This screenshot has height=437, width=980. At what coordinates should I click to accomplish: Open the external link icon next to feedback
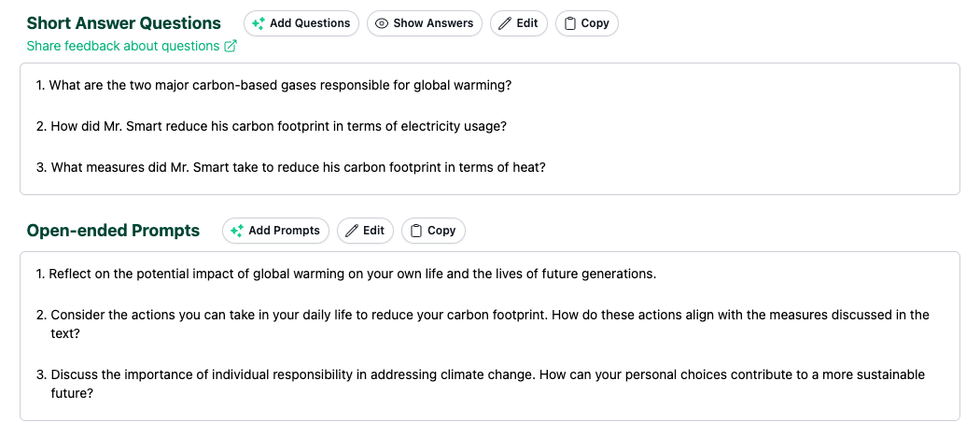[x=231, y=47]
